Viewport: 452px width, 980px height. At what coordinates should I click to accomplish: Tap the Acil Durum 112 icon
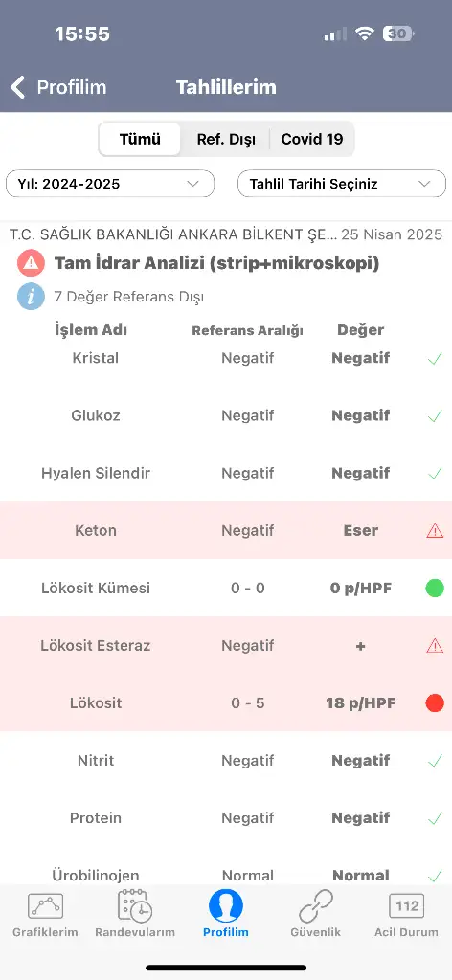pos(406,905)
